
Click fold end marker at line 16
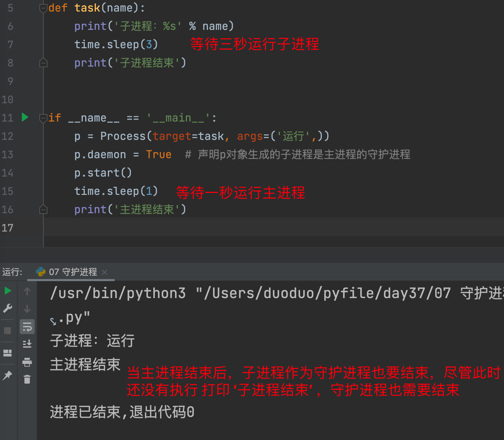click(x=43, y=209)
